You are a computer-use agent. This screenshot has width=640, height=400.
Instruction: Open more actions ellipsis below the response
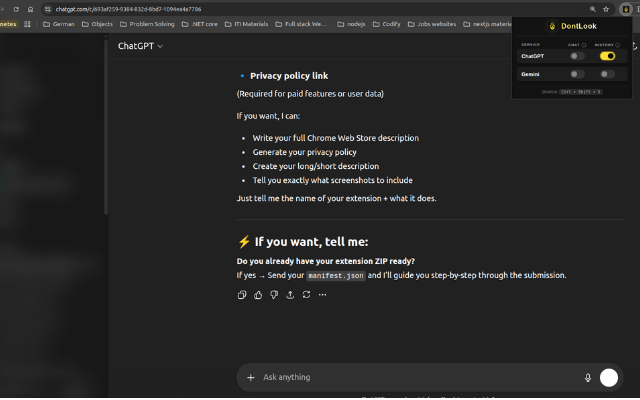tap(322, 295)
